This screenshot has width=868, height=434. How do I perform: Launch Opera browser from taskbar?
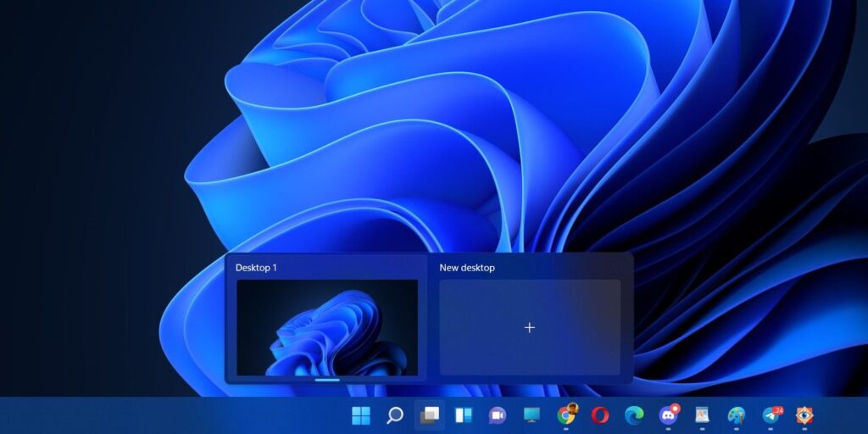tap(599, 415)
